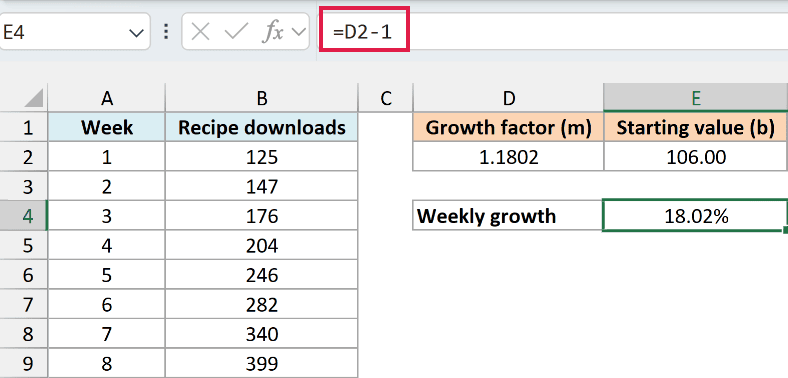Viewport: 788px width, 378px height.
Task: Click the formula bar text =D2-1
Action: click(363, 33)
